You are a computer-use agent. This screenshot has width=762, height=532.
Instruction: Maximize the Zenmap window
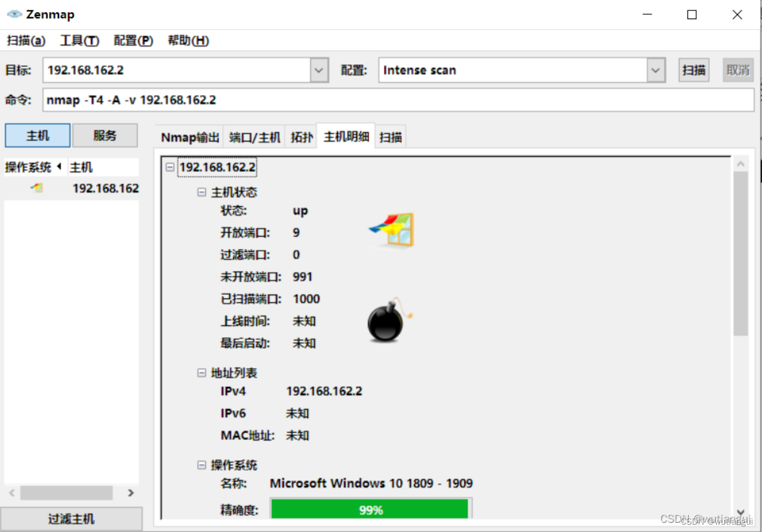(692, 15)
